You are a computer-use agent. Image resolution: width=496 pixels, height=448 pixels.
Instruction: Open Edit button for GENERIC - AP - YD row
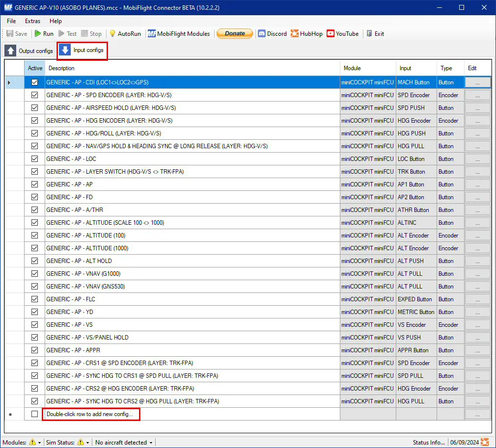coord(477,312)
